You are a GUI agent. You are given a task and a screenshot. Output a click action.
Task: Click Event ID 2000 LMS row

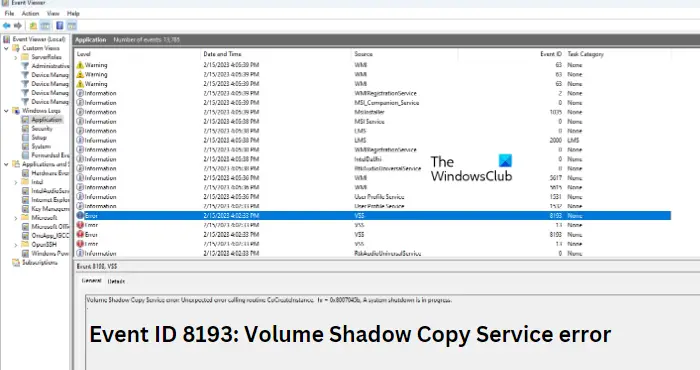coord(373,140)
